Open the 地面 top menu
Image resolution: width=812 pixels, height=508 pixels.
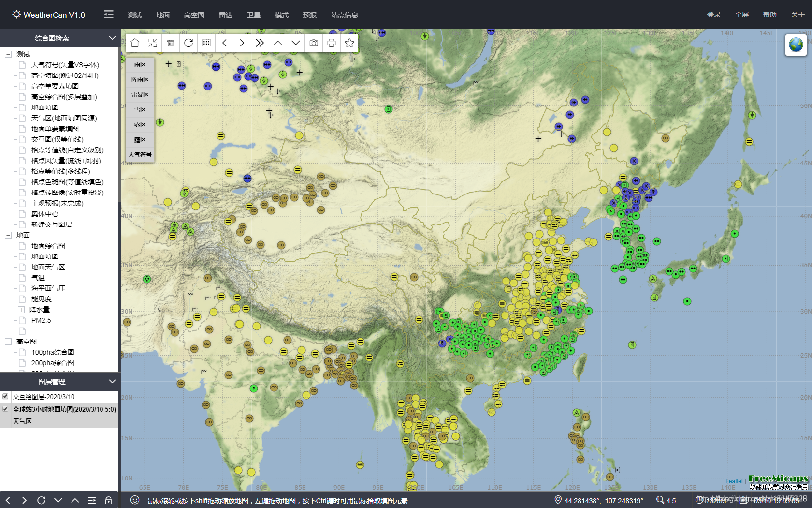click(x=163, y=15)
